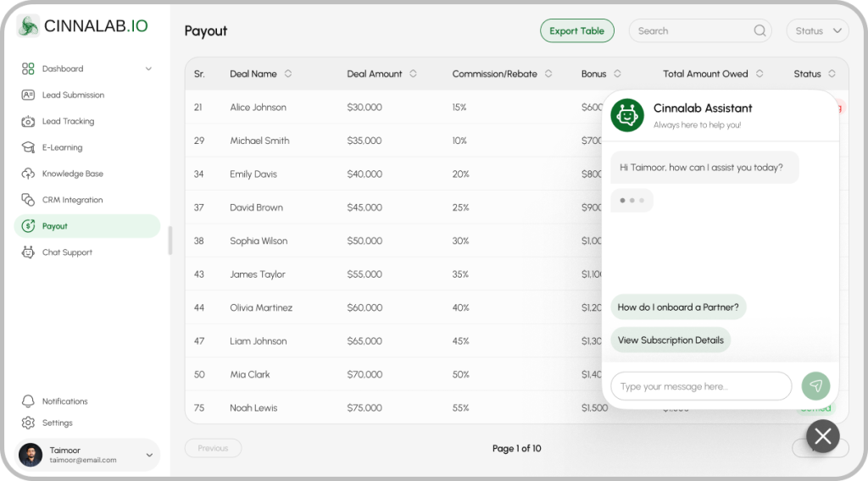Close the chat assistant panel
The image size is (868, 481).
click(x=822, y=436)
